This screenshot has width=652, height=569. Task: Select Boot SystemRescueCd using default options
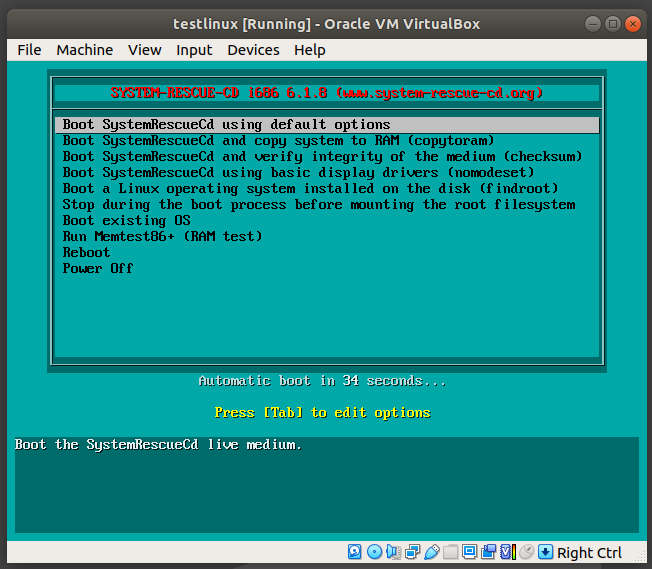click(327, 125)
